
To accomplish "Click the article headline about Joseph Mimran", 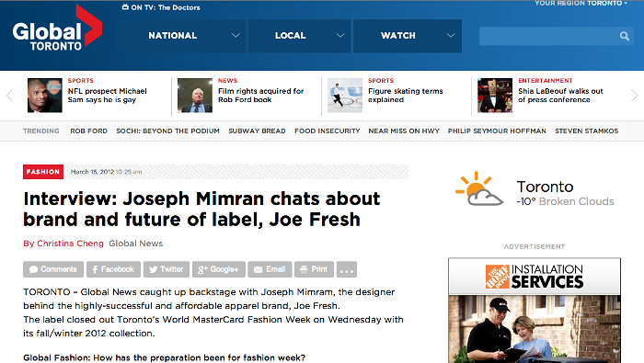I will pyautogui.click(x=201, y=210).
